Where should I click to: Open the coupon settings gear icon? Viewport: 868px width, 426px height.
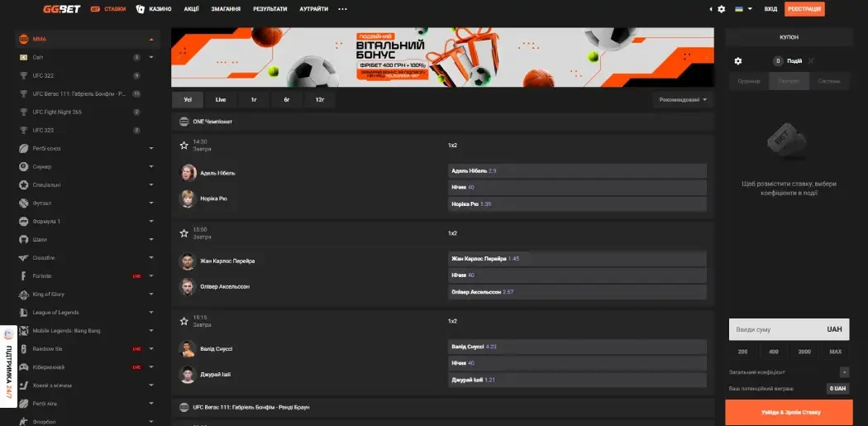(738, 61)
